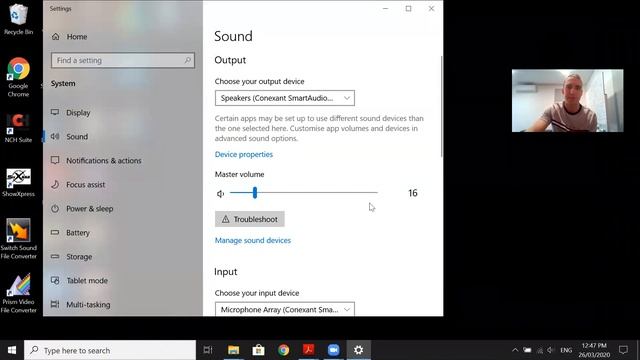This screenshot has height=360, width=640.
Task: Open Focus assist settings
Action: pos(122,185)
